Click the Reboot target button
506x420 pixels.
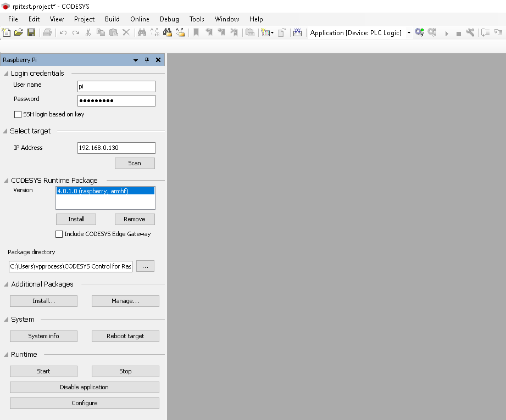[125, 336]
